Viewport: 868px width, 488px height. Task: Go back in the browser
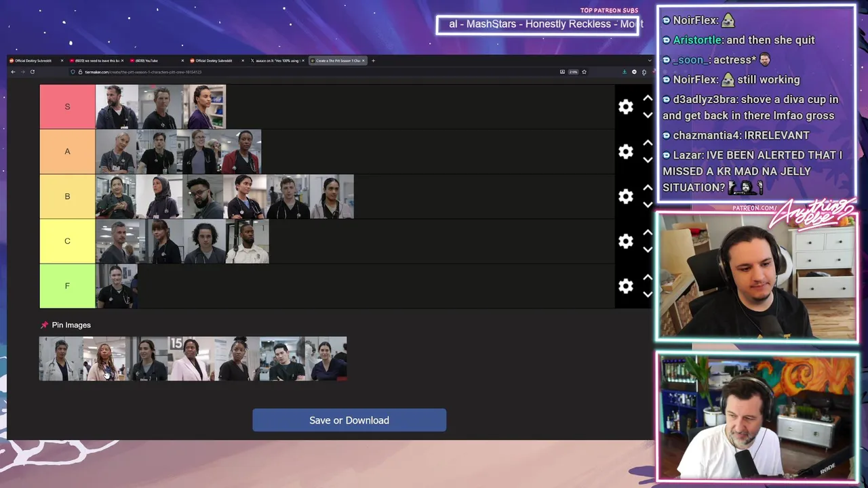coord(12,72)
